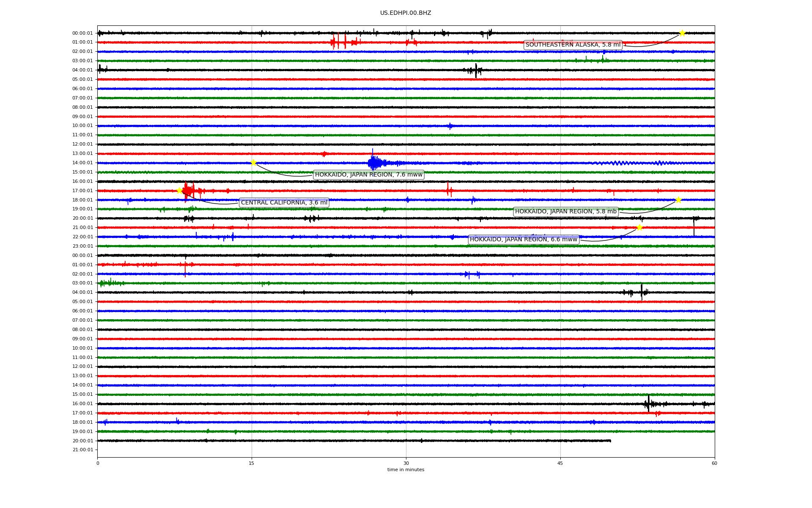Click the final 21:00:01 row label

click(82, 450)
